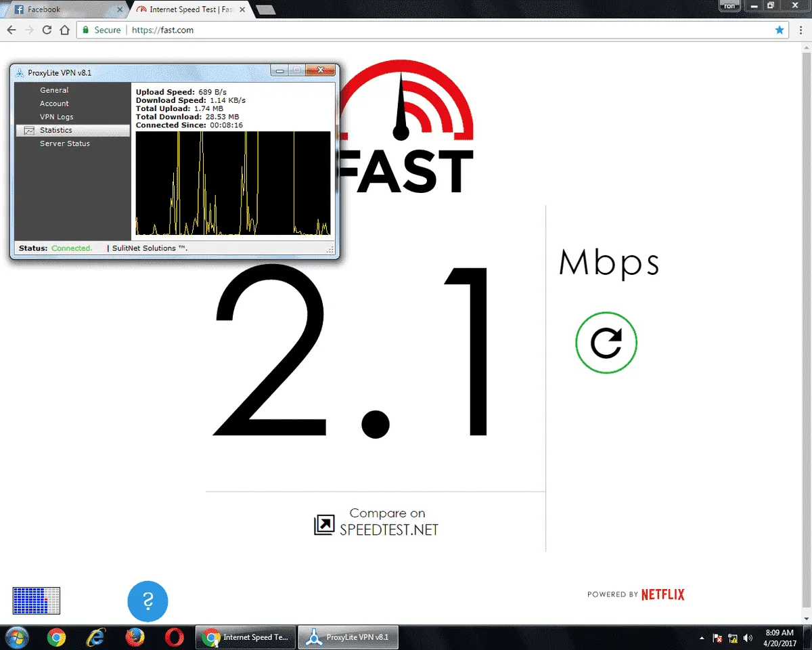
Task: Reload the page with Chrome's refresh icon
Action: pos(47,30)
